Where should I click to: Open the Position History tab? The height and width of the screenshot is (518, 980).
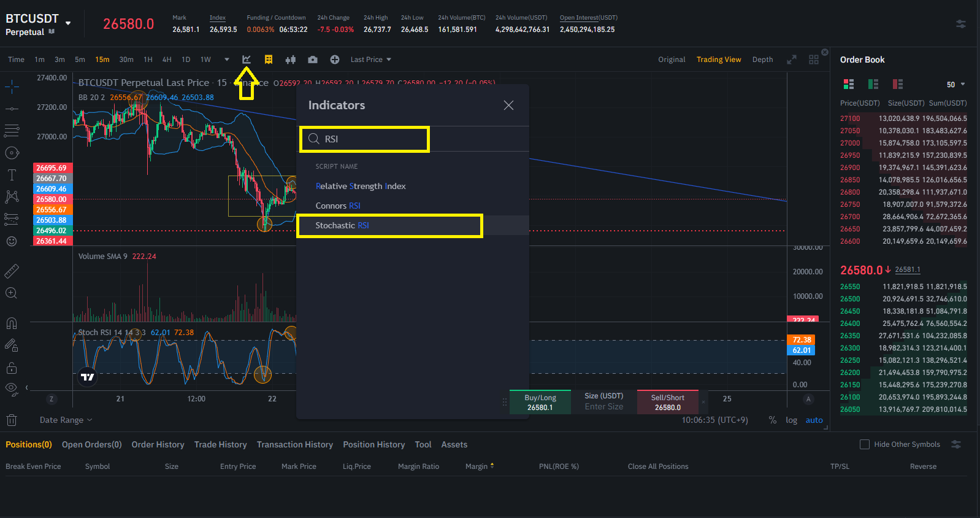click(x=374, y=444)
